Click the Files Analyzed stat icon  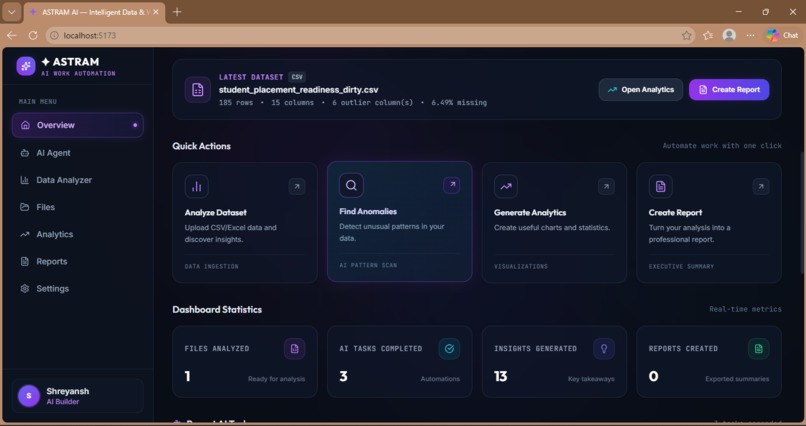pos(295,349)
